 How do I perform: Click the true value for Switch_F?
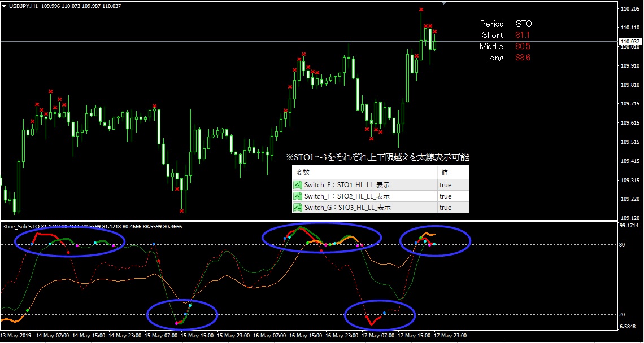445,196
